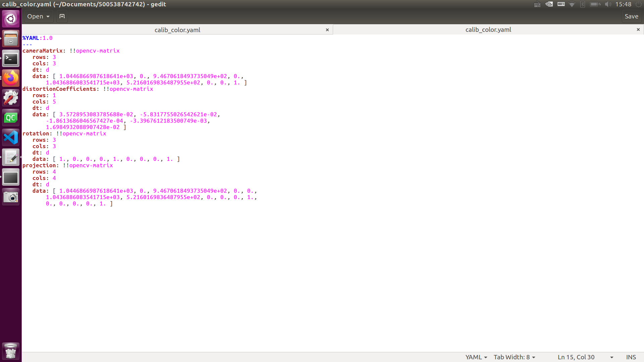Open Firefox from the dock
Image resolution: width=644 pixels, height=362 pixels.
coord(11,78)
